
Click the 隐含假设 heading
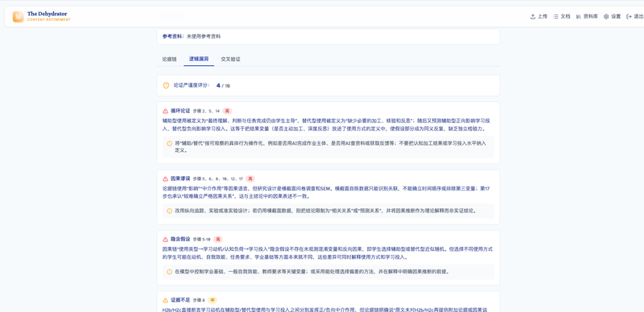click(180, 240)
